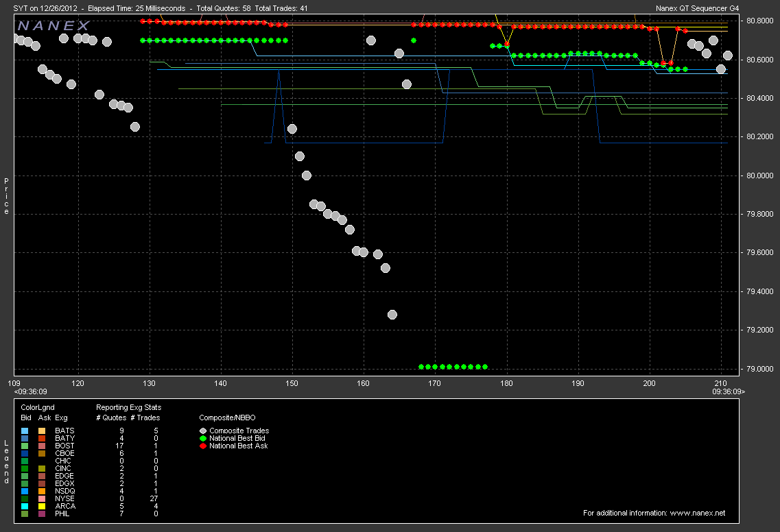Click the 80.0000 price axis label

coord(759,176)
